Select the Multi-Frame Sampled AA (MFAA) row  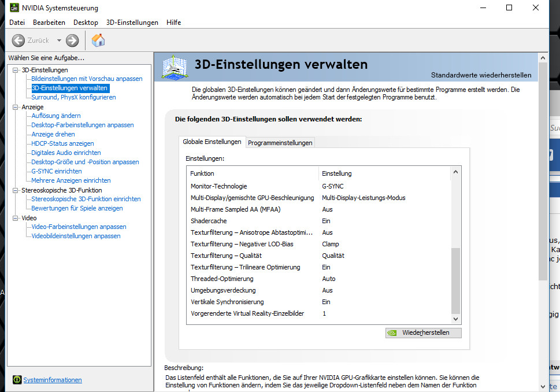coord(319,209)
